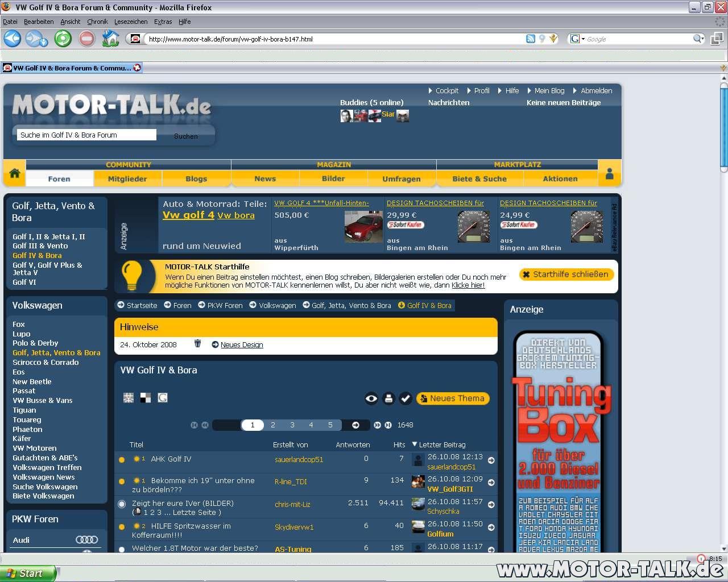
Task: Open the thread 'Zeigt her eure IVer (BILDER)'
Action: [x=183, y=503]
